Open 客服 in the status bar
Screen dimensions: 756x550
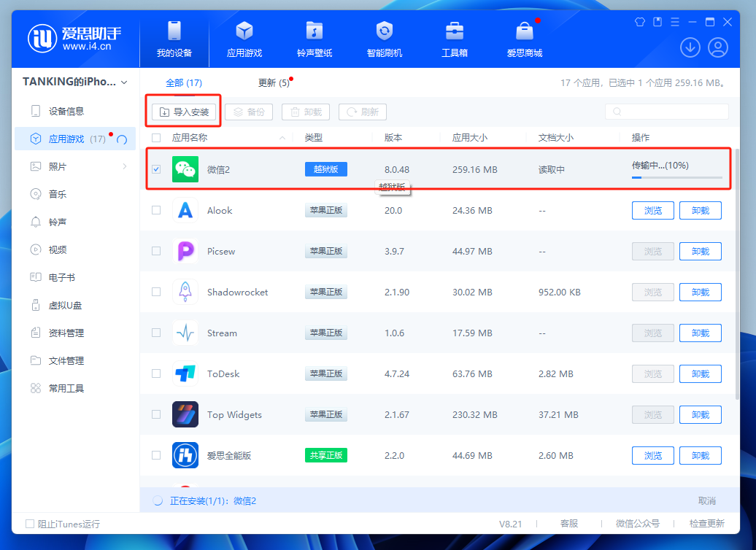pos(569,524)
